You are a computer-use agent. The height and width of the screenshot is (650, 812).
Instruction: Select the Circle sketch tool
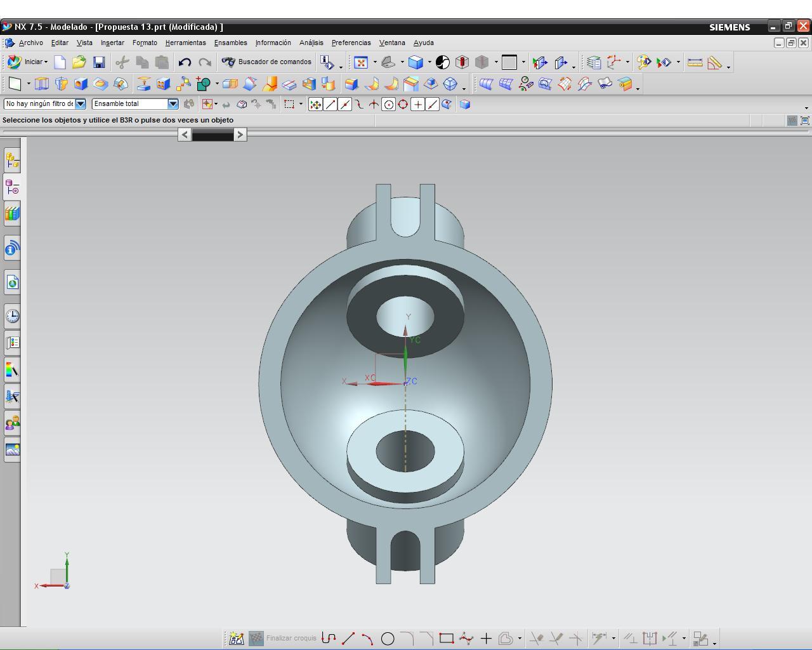[x=388, y=639]
